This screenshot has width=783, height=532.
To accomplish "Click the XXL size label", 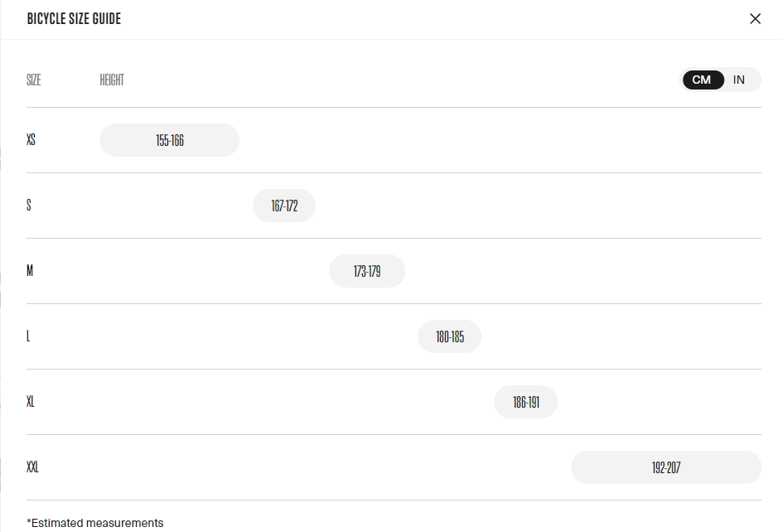I will click(x=33, y=467).
